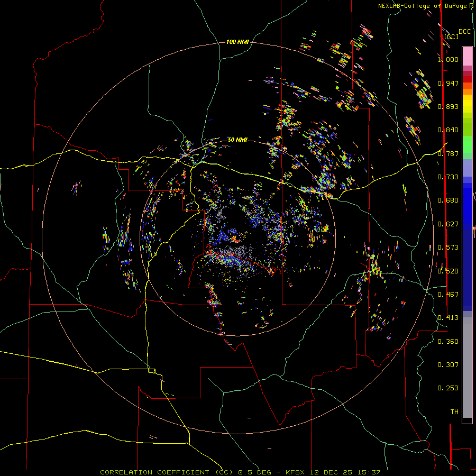Click the 0.733 legend value

click(448, 177)
